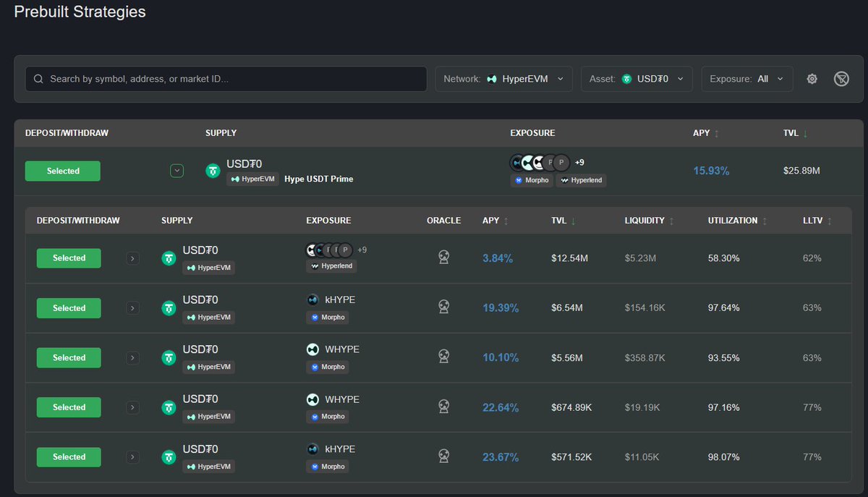Click the search magnifier icon
Screen dimensions: 868x497
point(38,79)
